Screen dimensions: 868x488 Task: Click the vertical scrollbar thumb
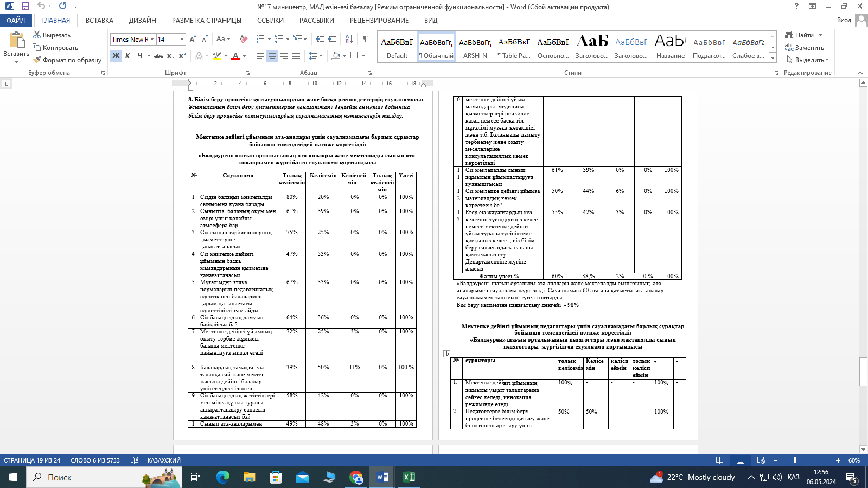click(x=863, y=371)
